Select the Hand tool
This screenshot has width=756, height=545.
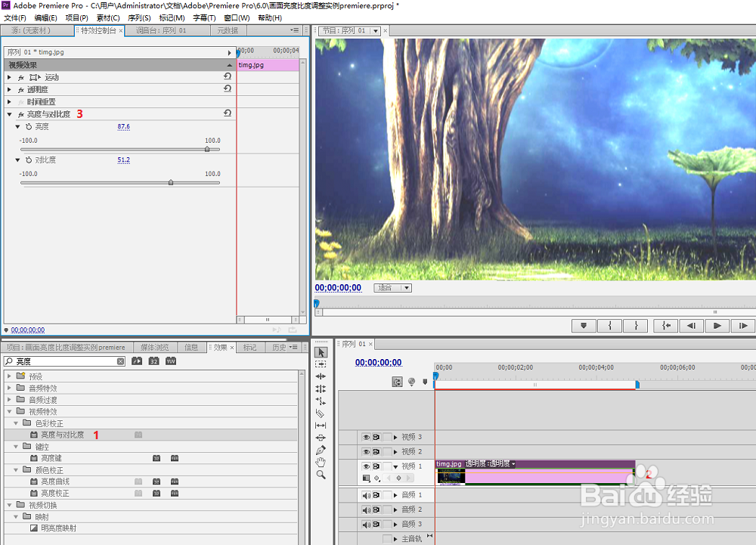(321, 462)
